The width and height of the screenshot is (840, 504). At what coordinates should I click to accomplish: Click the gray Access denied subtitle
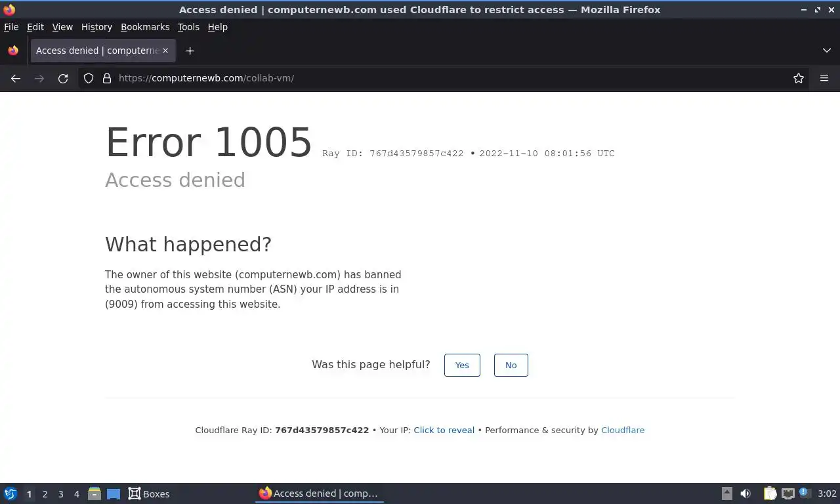tap(175, 180)
